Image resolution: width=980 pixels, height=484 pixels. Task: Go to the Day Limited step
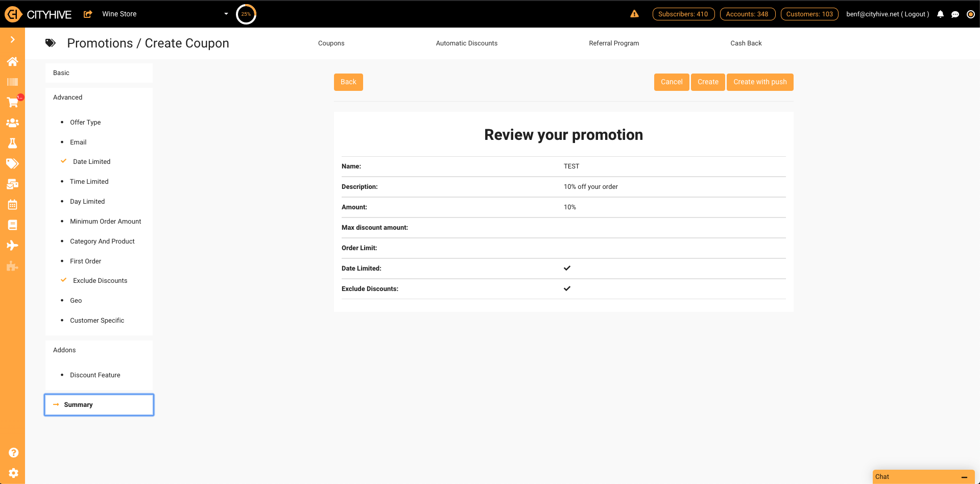(x=87, y=202)
